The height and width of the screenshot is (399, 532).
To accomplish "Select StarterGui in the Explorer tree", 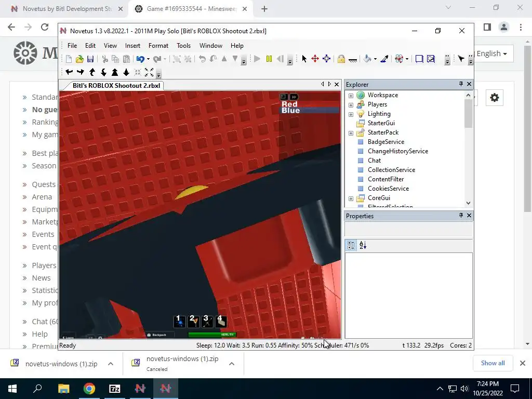I will (x=381, y=123).
